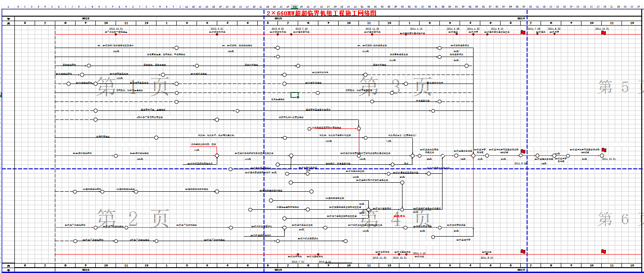Select the CP column header
This screenshot has width=644, height=273.
tap(639, 7)
